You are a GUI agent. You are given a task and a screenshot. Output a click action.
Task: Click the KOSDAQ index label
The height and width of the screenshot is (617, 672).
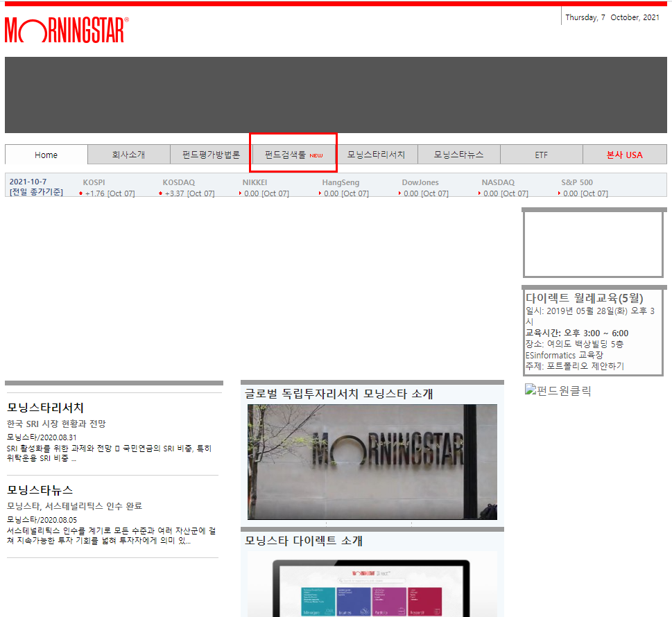coord(179,182)
